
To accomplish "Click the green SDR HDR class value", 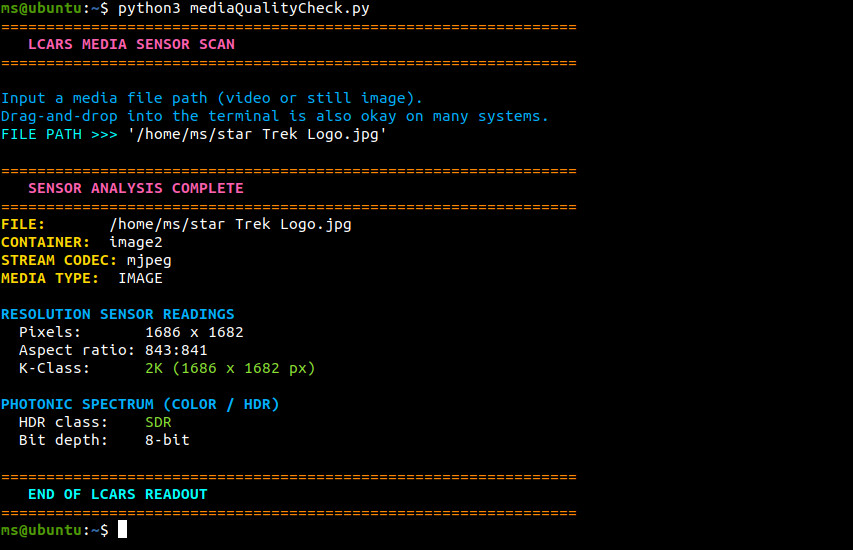I will click(158, 422).
